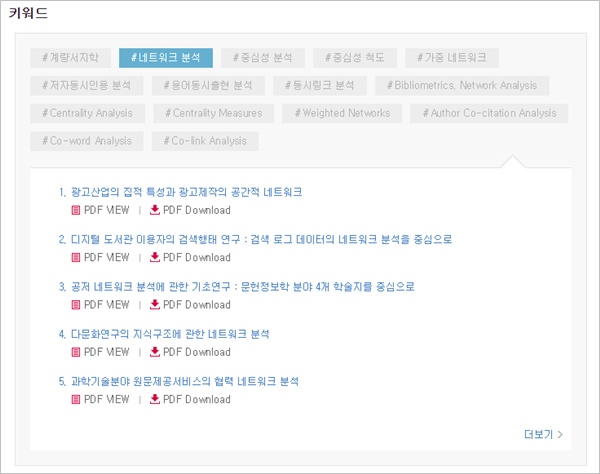600x474 pixels.
Task: Click PDF VIEW icon for article 5
Action: (x=76, y=399)
